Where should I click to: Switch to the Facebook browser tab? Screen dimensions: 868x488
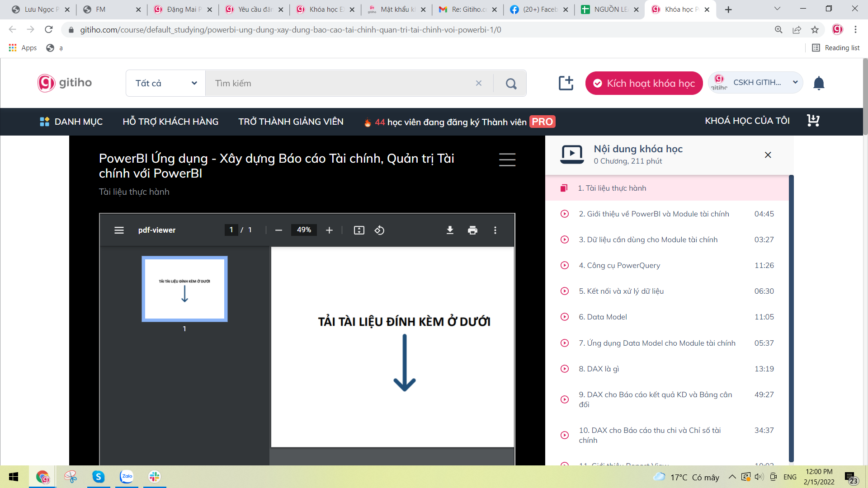tap(539, 9)
